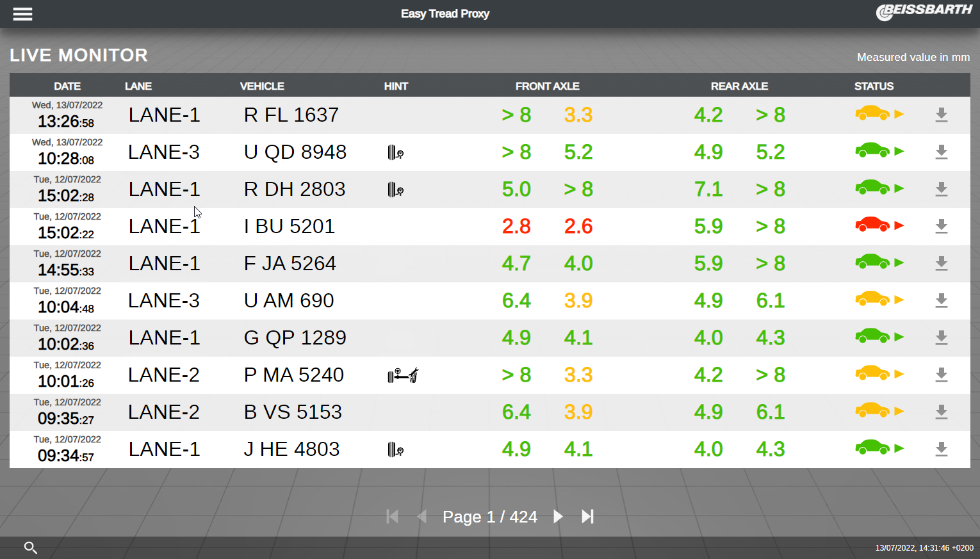
Task: Click tire hint icon for R DH 2803
Action: coord(395,190)
